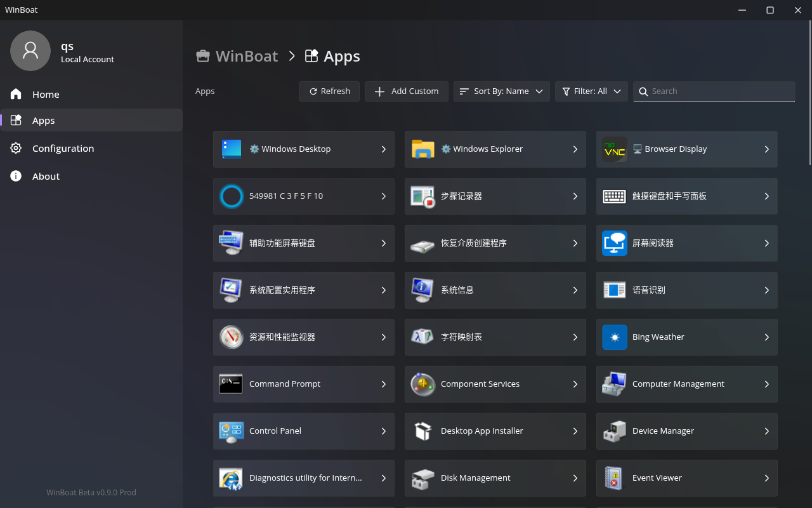This screenshot has height=508, width=812.
Task: Expand the Computer Management chevron arrow
Action: point(766,384)
